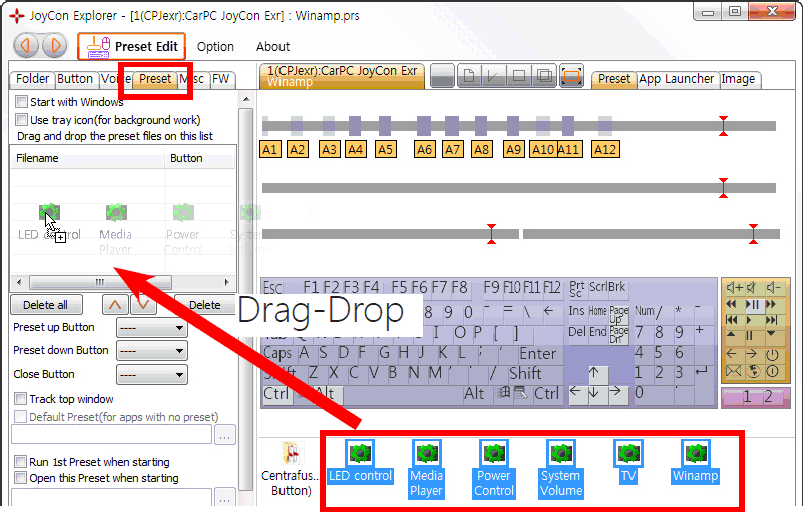Click the rewind media key
Viewport: 803px width, 512px height.
(732, 304)
